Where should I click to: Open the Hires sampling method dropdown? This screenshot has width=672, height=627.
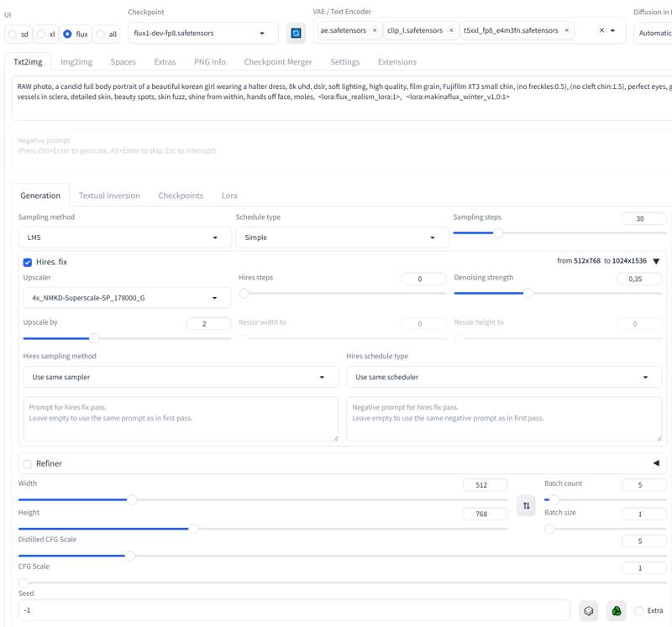181,377
